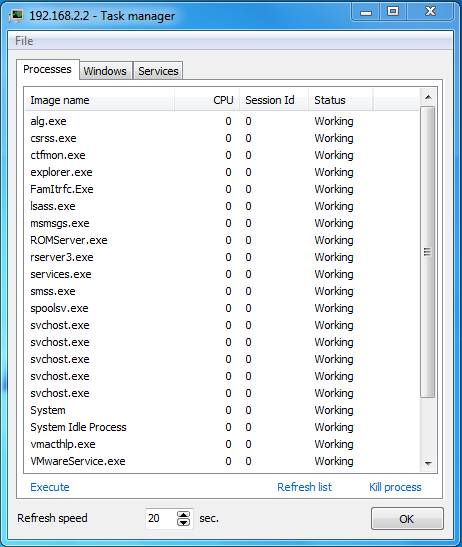Screen dimensions: 462x547
Task: Select the msmsgs.exe process row
Action: pyautogui.click(x=222, y=223)
